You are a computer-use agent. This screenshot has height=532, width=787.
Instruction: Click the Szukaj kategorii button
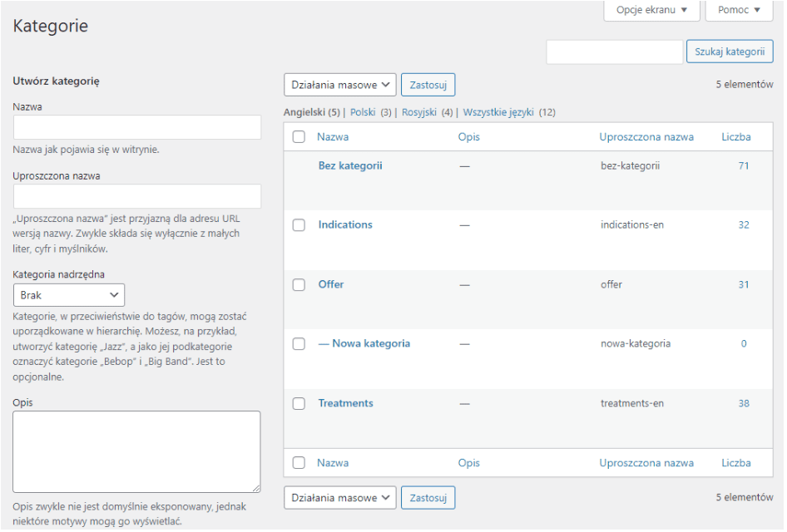tap(729, 52)
